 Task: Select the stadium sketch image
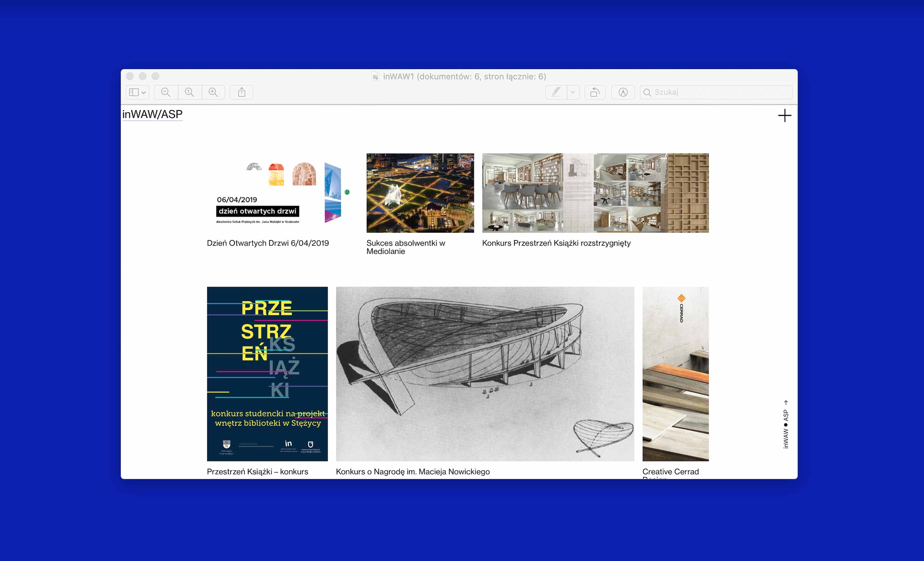pyautogui.click(x=485, y=374)
